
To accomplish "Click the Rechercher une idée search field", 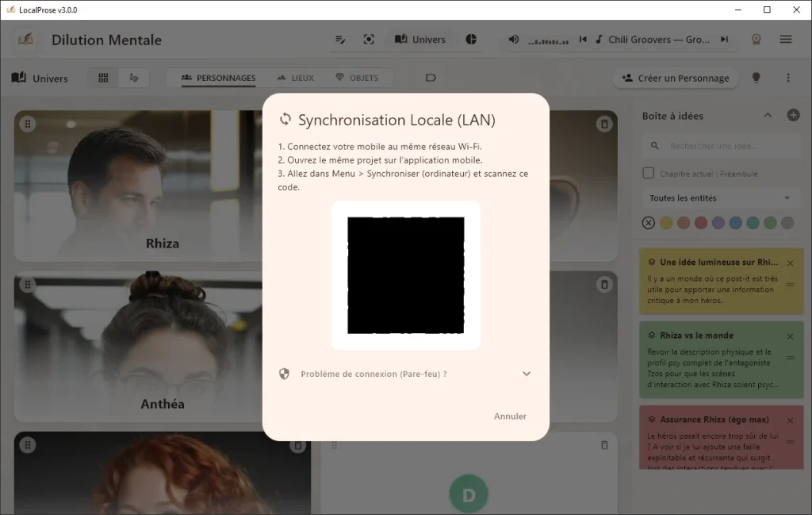I will [x=722, y=146].
